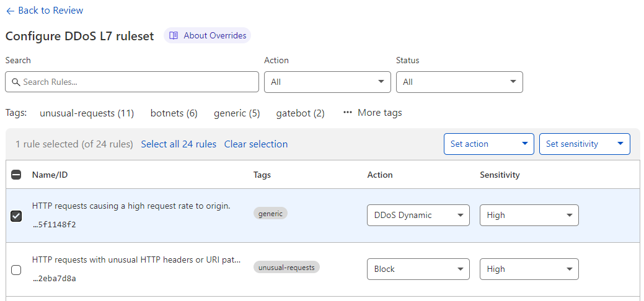Uncheck the high request rate rule checkbox
644x301 pixels.
[17, 216]
